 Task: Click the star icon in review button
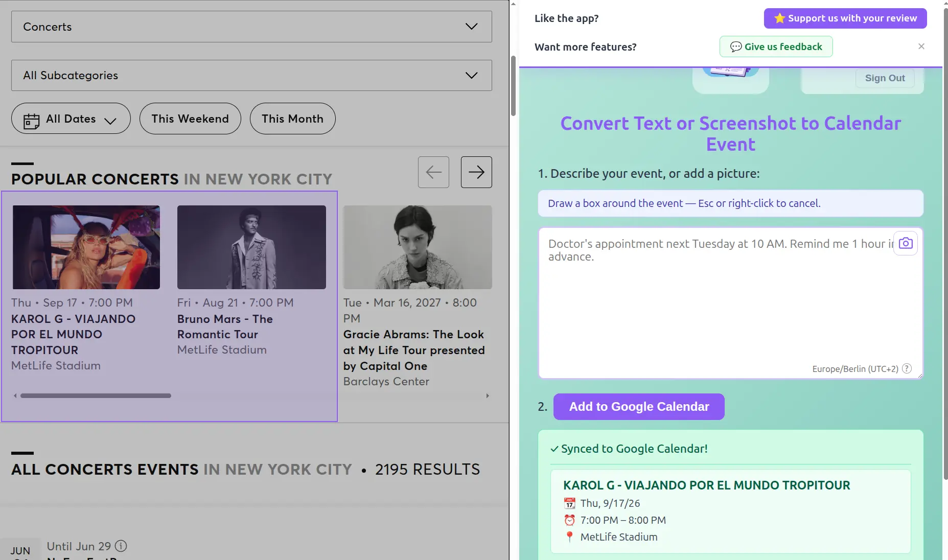pyautogui.click(x=779, y=18)
